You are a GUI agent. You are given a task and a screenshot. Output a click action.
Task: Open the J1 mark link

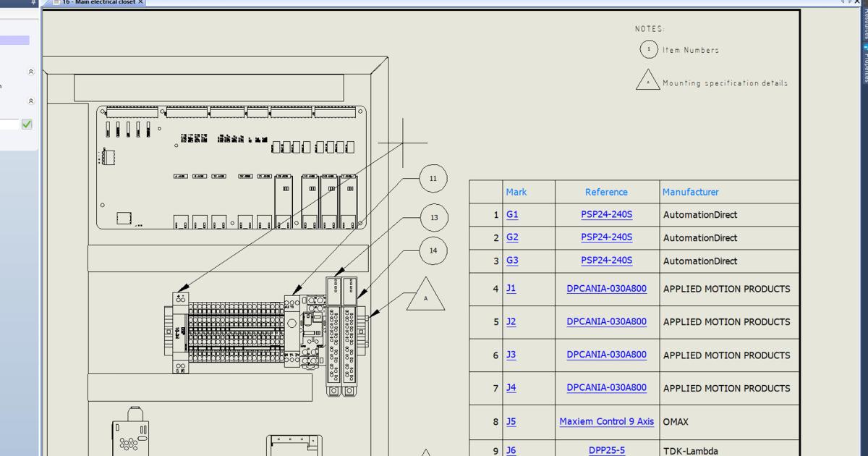[x=511, y=288]
